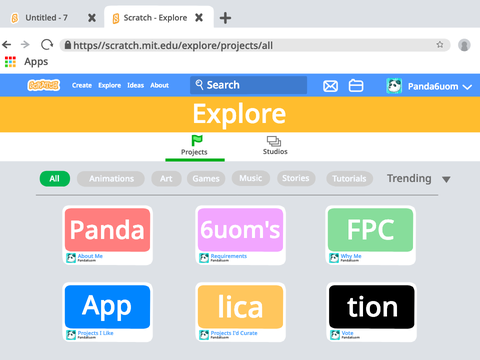Open the Panda6uom account menu

coord(429,86)
